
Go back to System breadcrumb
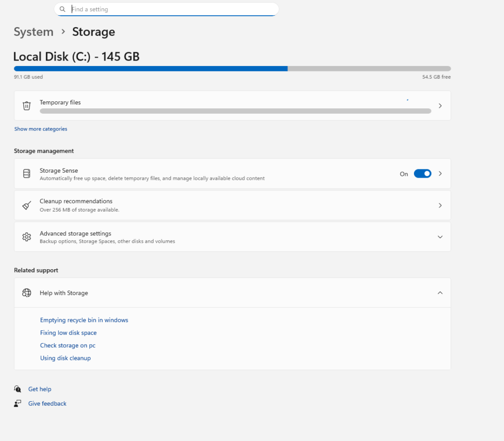tap(33, 32)
